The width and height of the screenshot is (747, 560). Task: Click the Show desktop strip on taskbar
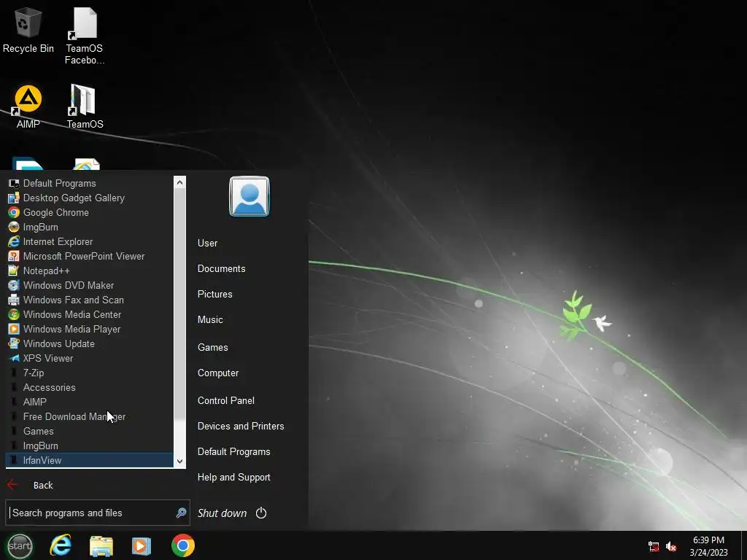pyautogui.click(x=743, y=546)
